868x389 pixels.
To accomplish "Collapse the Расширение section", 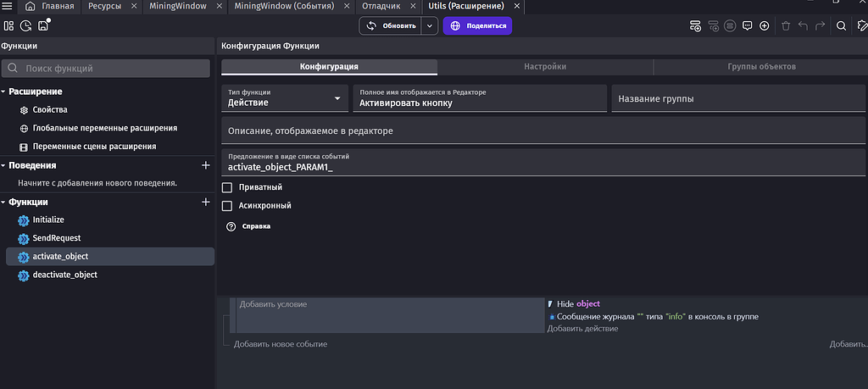I will (x=3, y=92).
